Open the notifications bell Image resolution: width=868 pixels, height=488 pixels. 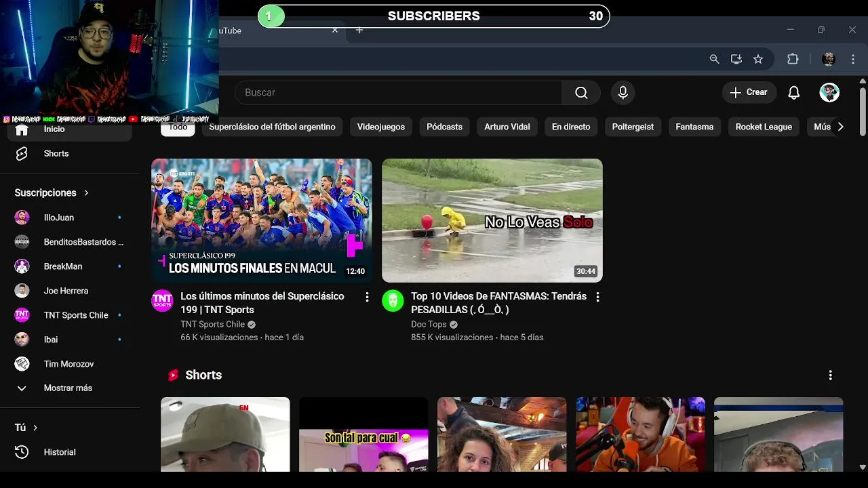pyautogui.click(x=794, y=93)
